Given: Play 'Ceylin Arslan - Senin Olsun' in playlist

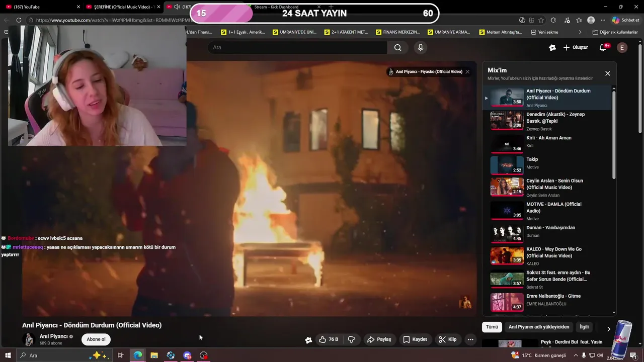Looking at the screenshot, I should click(x=547, y=188).
